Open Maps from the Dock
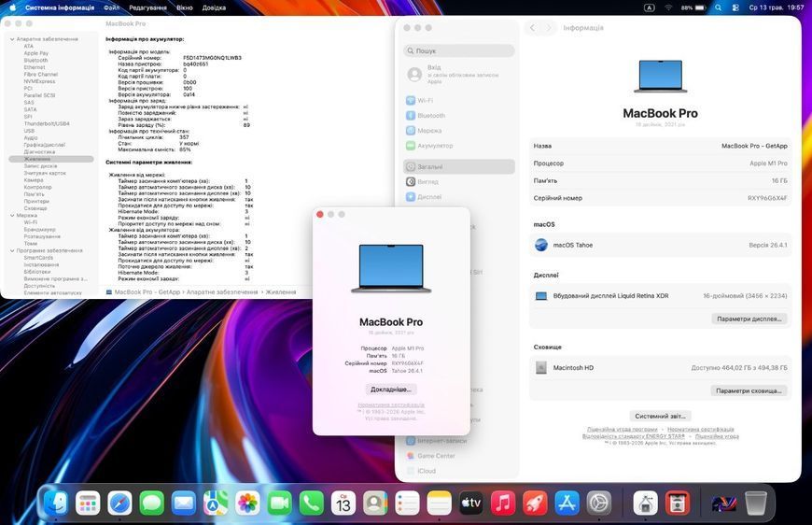 click(216, 503)
